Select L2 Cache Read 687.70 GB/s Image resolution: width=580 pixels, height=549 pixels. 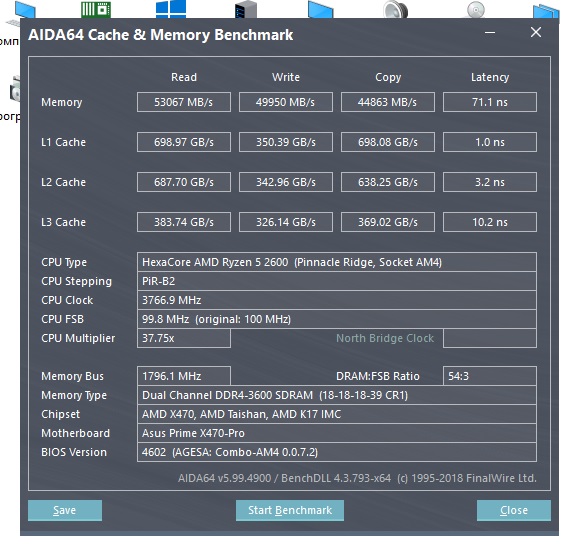click(184, 182)
